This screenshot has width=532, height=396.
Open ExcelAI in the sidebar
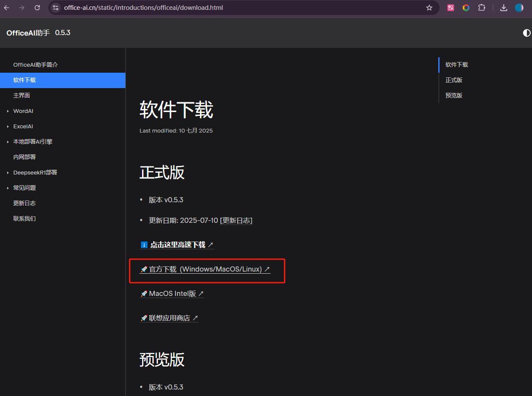point(23,126)
